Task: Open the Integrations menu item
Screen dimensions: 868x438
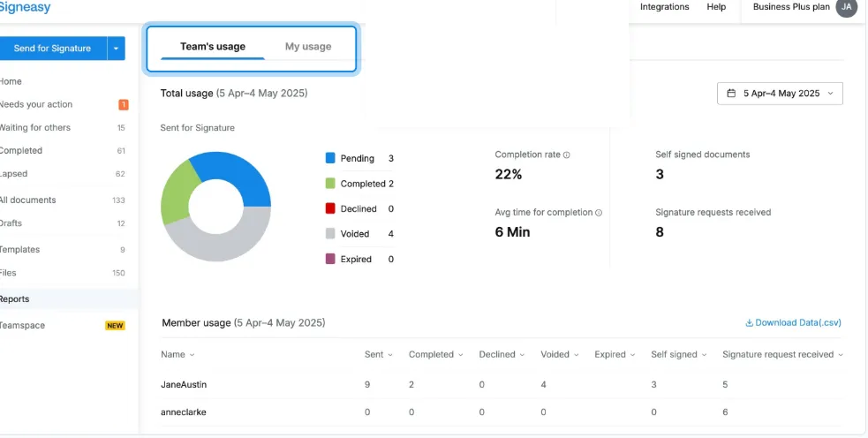Action: pos(664,7)
